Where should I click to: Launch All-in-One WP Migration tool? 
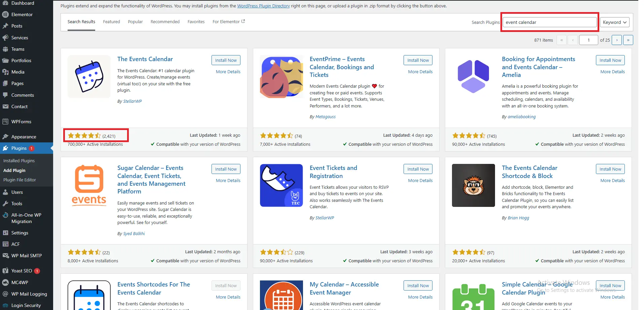point(5,215)
